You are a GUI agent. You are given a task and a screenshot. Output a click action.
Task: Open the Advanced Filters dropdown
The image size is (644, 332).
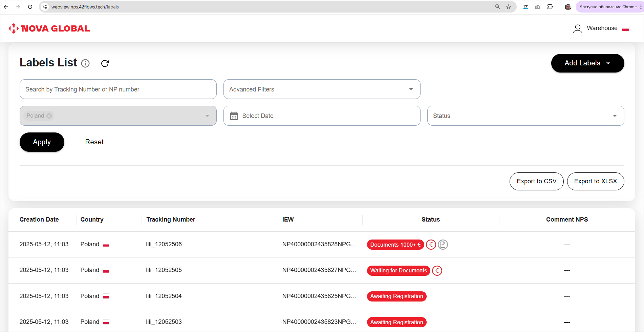pyautogui.click(x=322, y=89)
